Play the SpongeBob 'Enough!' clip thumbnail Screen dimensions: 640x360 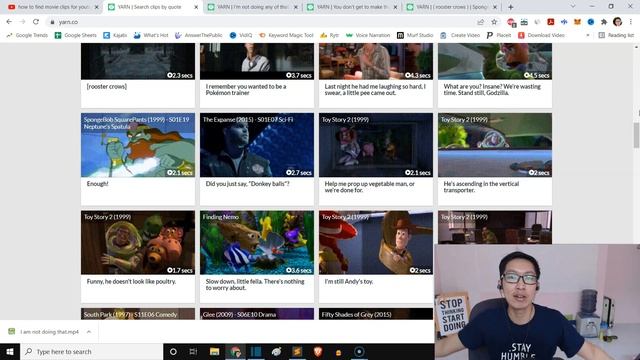coord(138,145)
